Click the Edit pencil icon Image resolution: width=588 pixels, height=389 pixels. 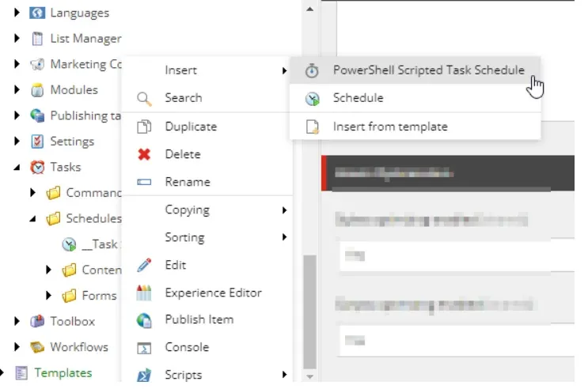(144, 265)
